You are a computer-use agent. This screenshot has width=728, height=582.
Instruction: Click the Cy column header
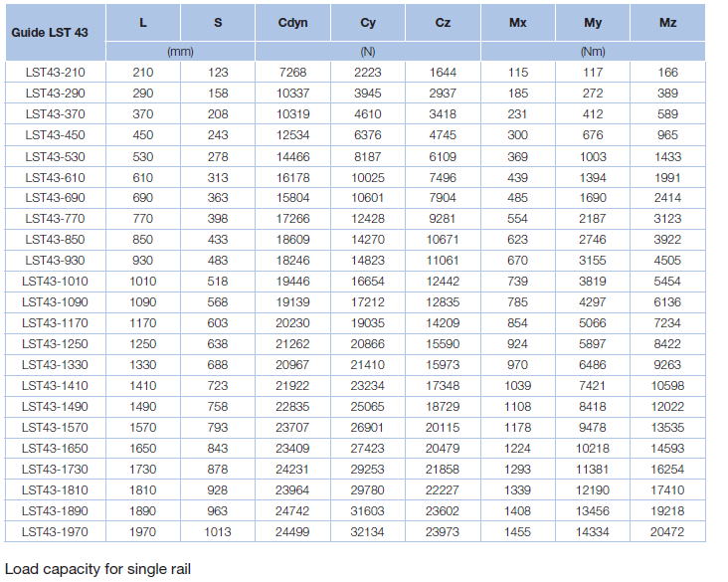[368, 22]
